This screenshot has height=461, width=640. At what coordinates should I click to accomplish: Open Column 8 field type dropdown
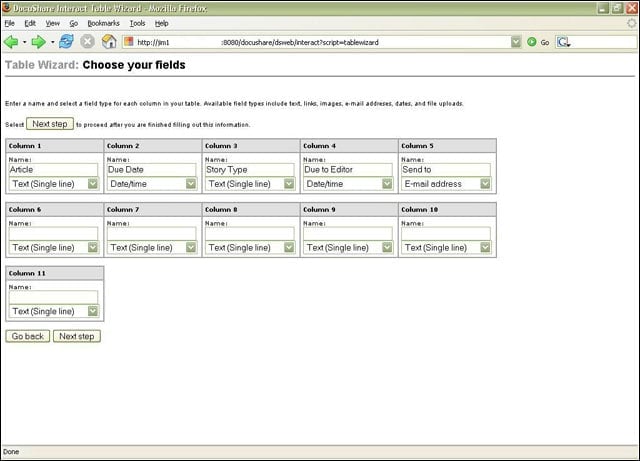pos(250,247)
